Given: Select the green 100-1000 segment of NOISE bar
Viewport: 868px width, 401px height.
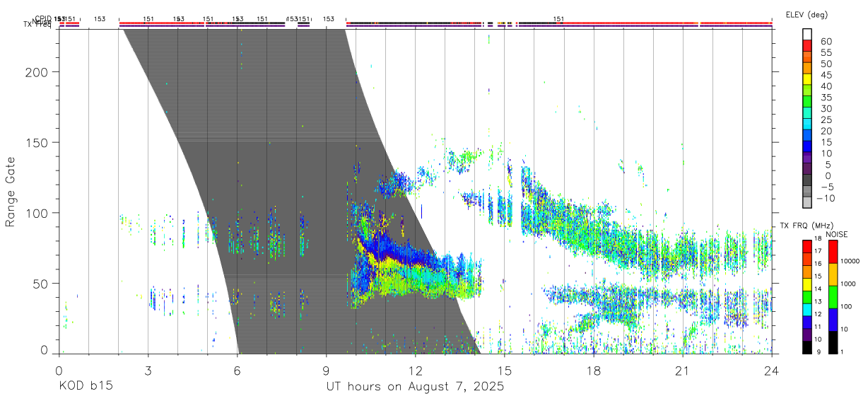Looking at the screenshot, I should click(833, 297).
